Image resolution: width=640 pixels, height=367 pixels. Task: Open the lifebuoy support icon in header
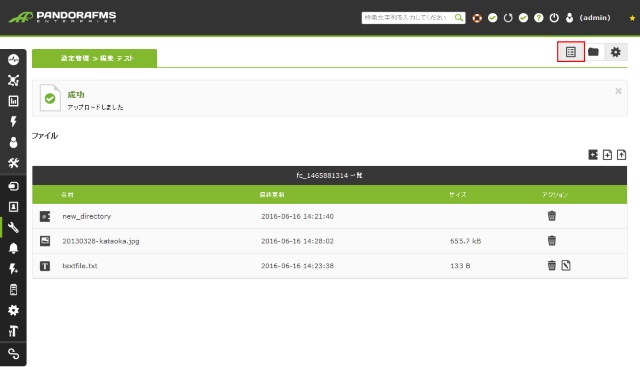[x=477, y=18]
